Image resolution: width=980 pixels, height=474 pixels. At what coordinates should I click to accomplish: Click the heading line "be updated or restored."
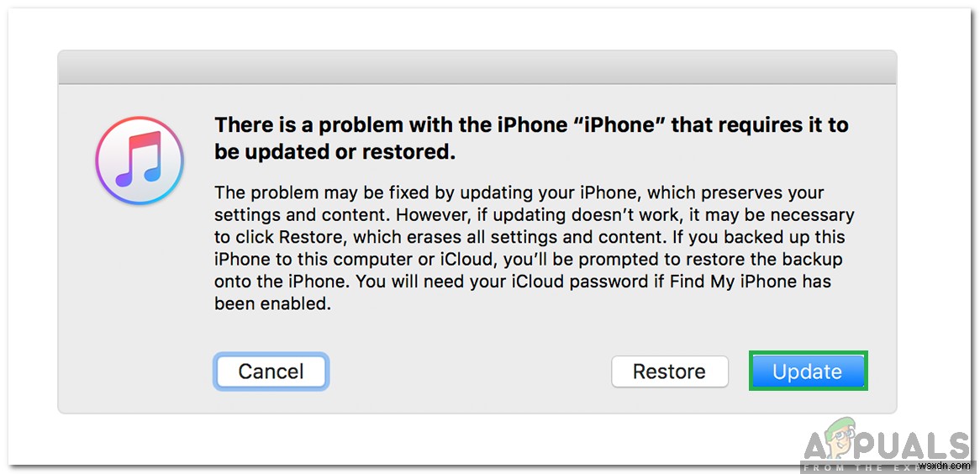click(x=335, y=155)
